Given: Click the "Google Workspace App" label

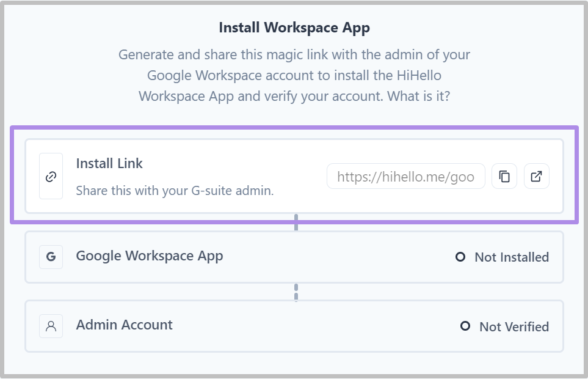Looking at the screenshot, I should 150,256.
